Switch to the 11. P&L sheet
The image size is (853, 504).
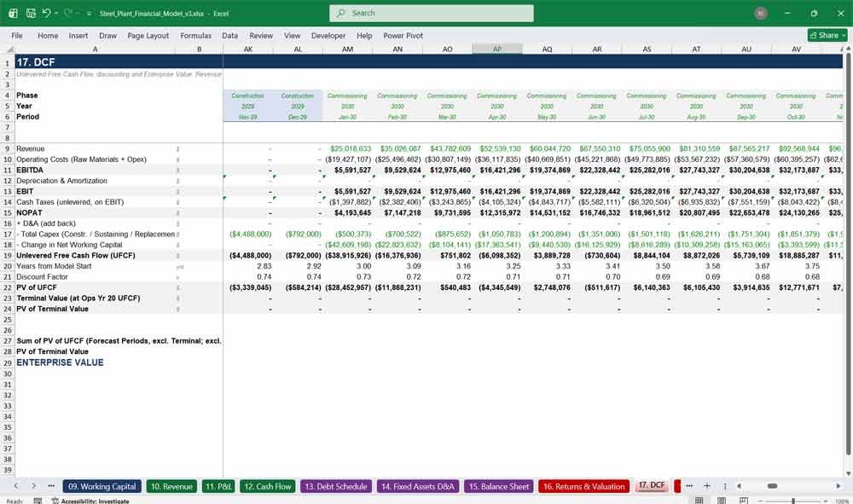pyautogui.click(x=218, y=487)
